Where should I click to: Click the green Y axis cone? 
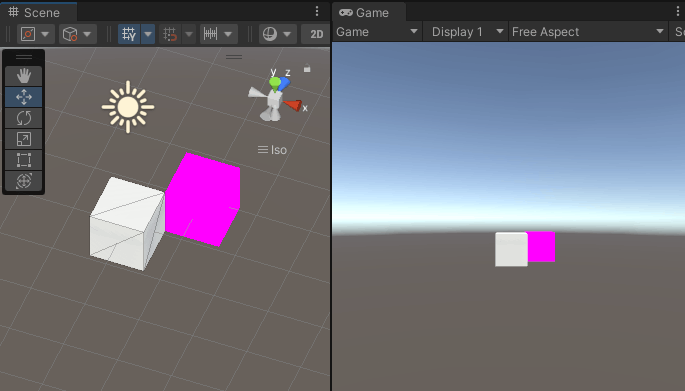coord(275,83)
